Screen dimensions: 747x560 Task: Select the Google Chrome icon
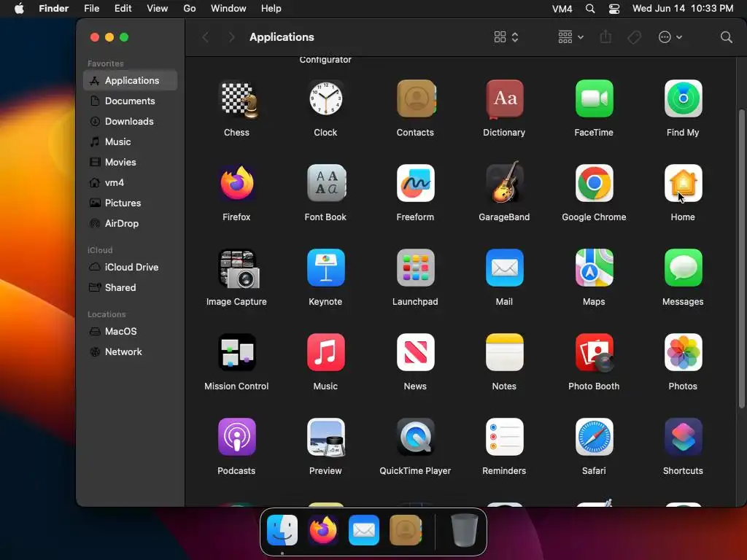pyautogui.click(x=594, y=183)
